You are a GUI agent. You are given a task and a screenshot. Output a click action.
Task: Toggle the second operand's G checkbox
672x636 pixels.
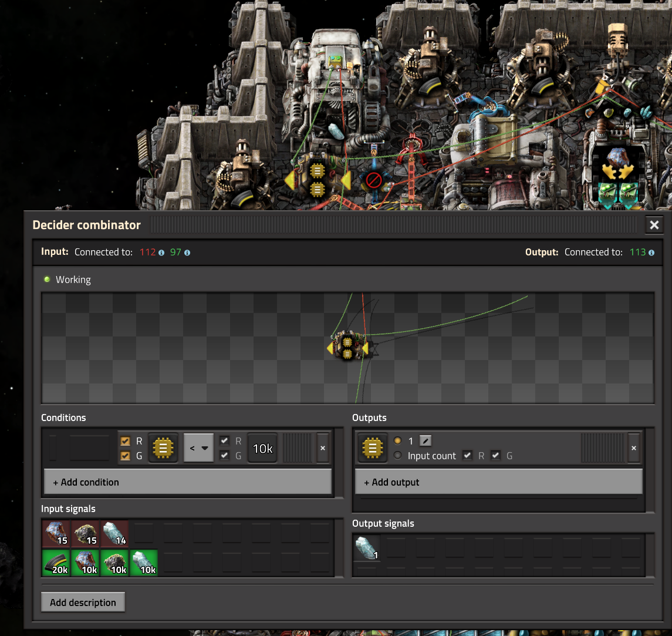pyautogui.click(x=224, y=455)
